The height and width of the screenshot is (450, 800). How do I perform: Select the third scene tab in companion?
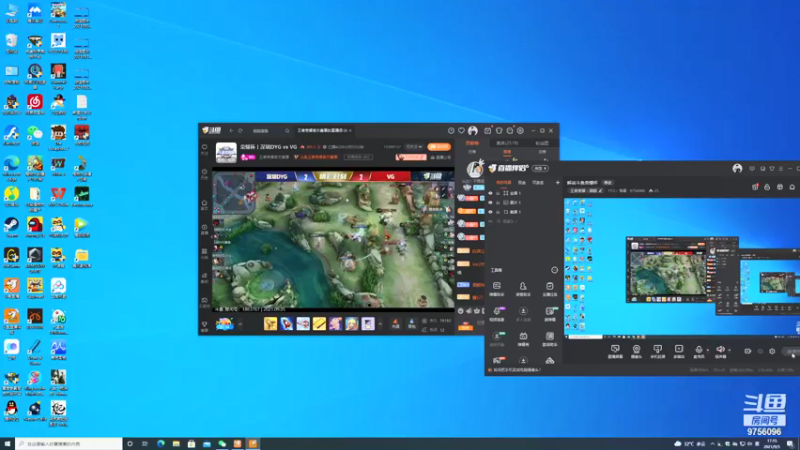pos(538,183)
